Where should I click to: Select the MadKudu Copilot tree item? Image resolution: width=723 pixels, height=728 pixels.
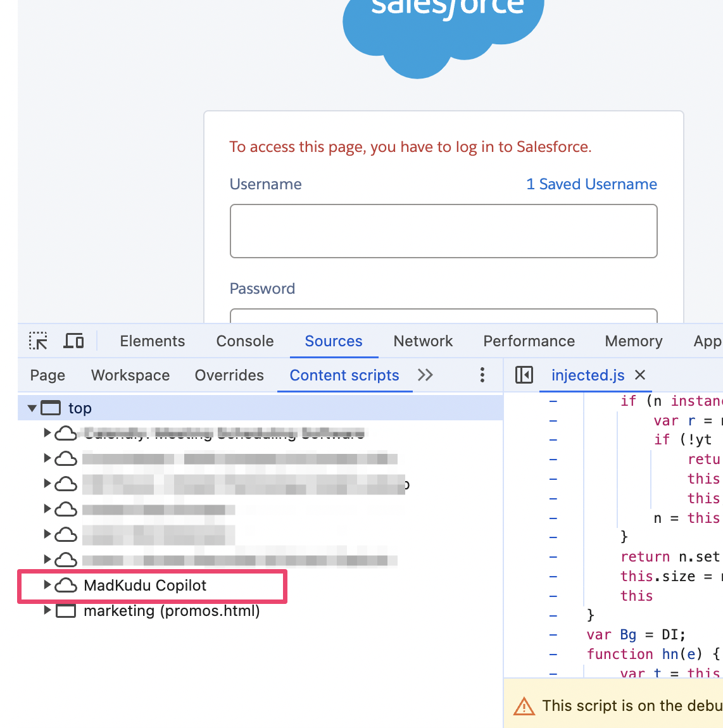145,586
